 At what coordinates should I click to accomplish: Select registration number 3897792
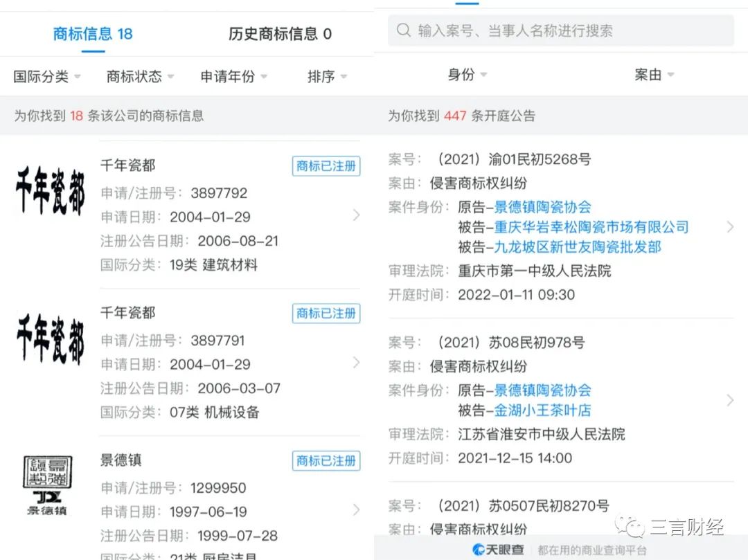[219, 193]
